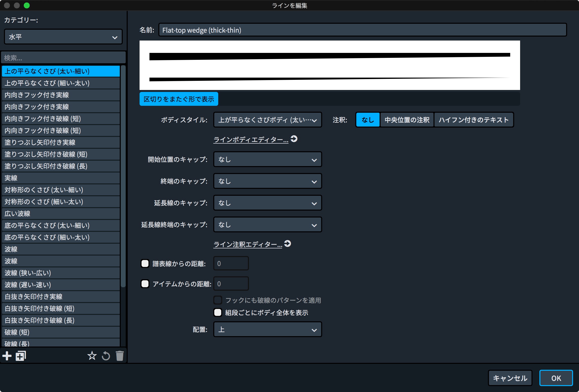The height and width of the screenshot is (392, 579).
Task: Enable 譜表線からの距離 checkbox
Action: click(x=145, y=263)
